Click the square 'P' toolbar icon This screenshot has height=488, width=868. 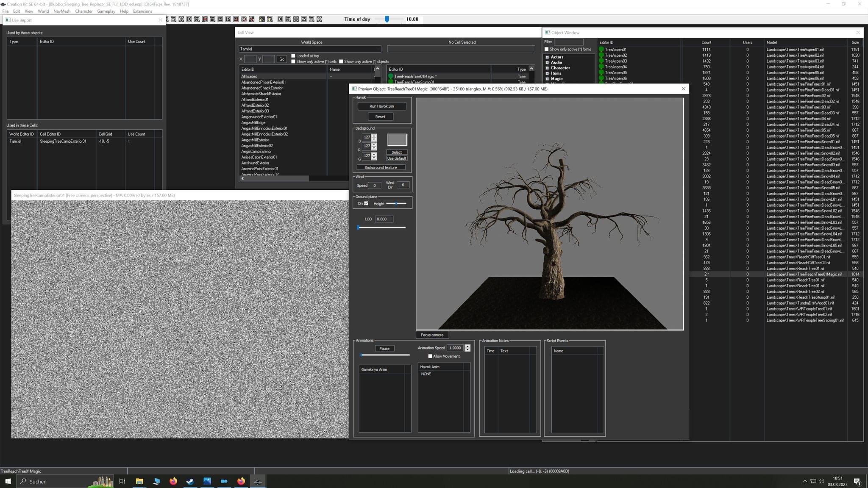(x=228, y=19)
